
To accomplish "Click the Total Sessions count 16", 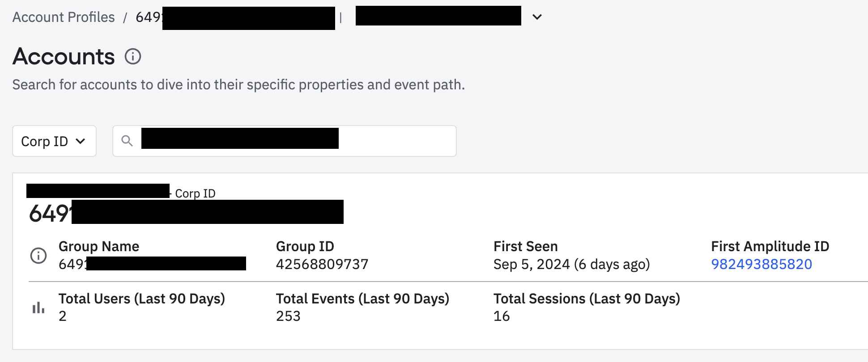I will pyautogui.click(x=502, y=316).
